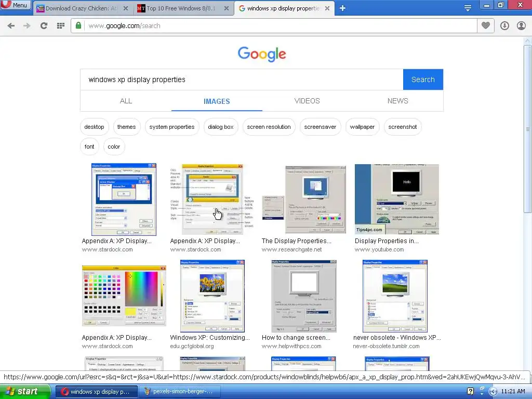
Task: Filter images by desktop chip
Action: [x=95, y=127]
